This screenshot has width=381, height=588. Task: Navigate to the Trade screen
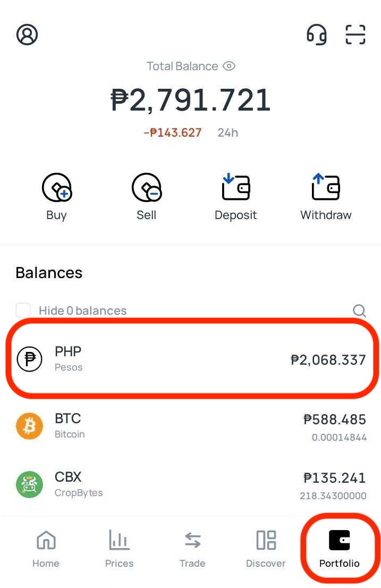click(192, 549)
